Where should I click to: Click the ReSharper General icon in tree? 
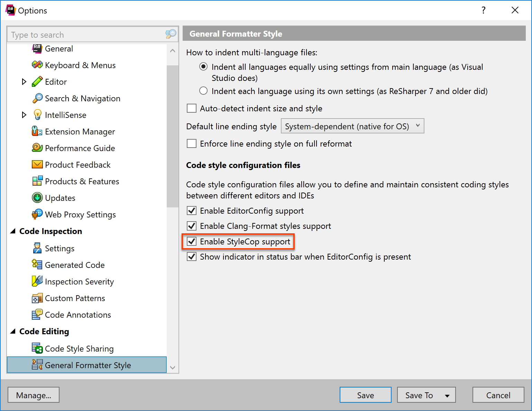[37, 48]
